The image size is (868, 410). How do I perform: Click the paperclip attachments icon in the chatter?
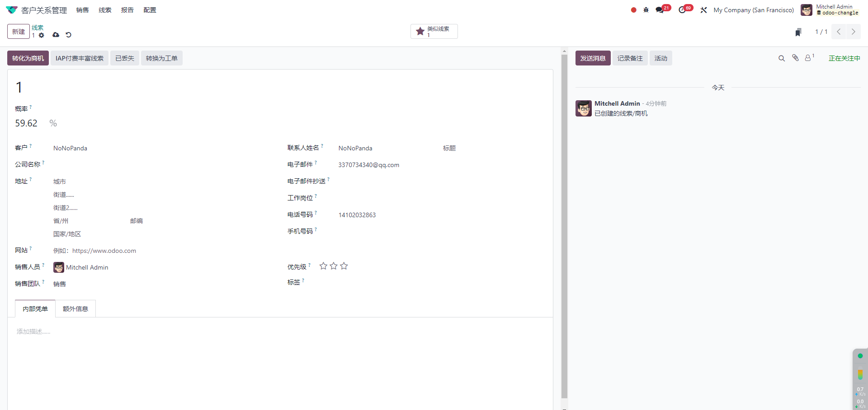coord(795,58)
